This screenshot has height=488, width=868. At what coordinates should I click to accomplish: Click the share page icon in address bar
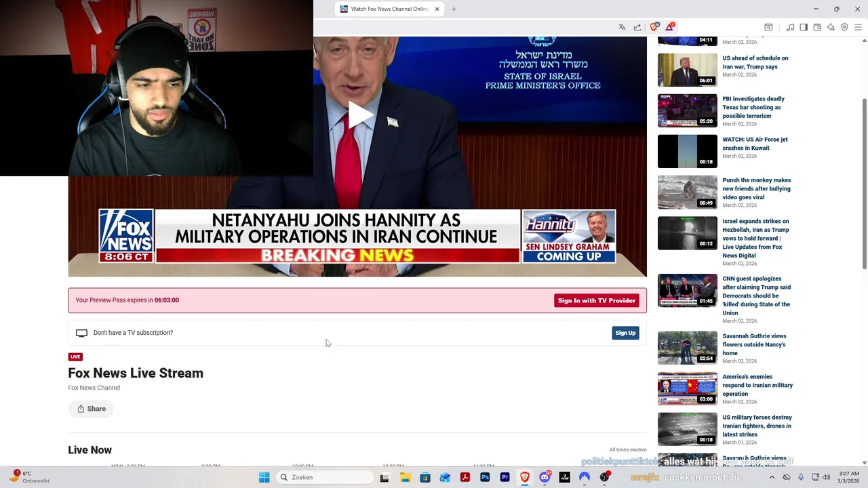click(x=637, y=27)
